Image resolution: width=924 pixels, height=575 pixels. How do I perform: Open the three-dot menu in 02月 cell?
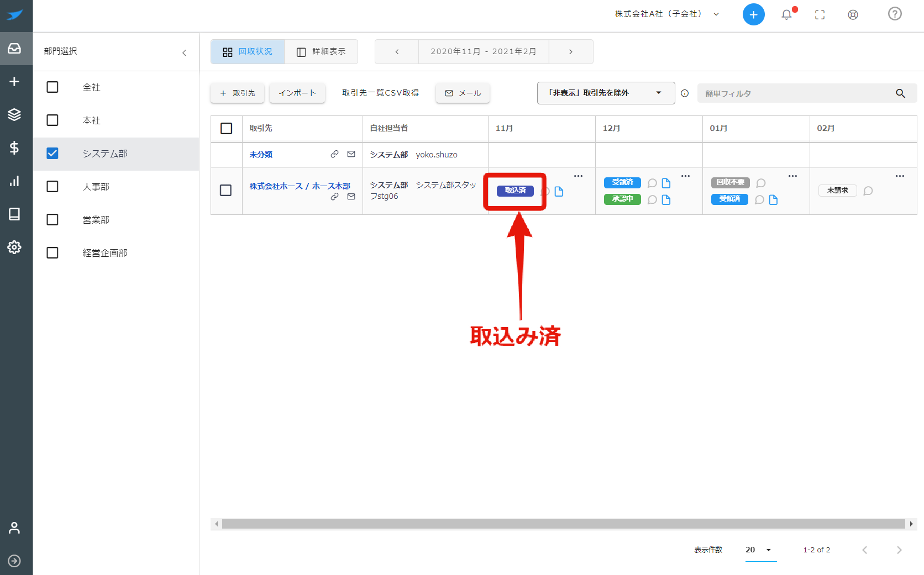[x=900, y=176]
